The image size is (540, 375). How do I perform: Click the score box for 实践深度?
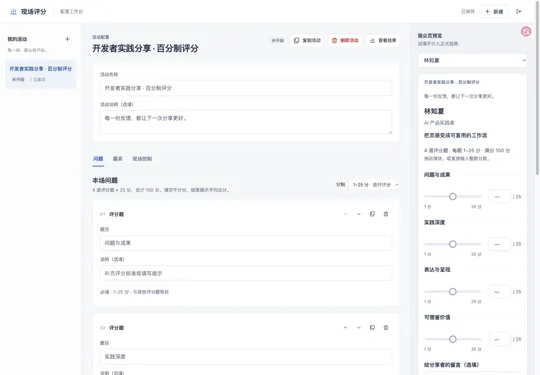click(x=499, y=244)
